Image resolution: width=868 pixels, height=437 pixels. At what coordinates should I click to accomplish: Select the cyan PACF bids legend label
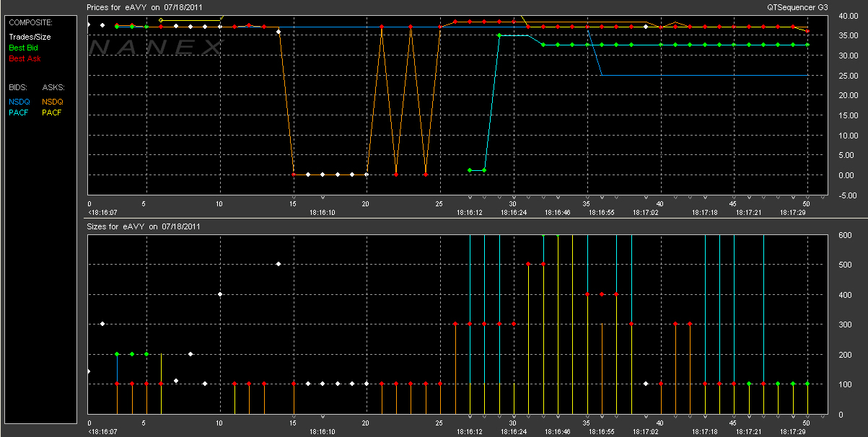(x=19, y=112)
